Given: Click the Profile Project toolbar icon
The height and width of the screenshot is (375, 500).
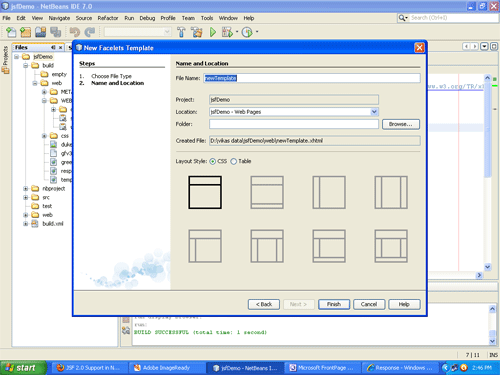Looking at the screenshot, I should (247, 32).
